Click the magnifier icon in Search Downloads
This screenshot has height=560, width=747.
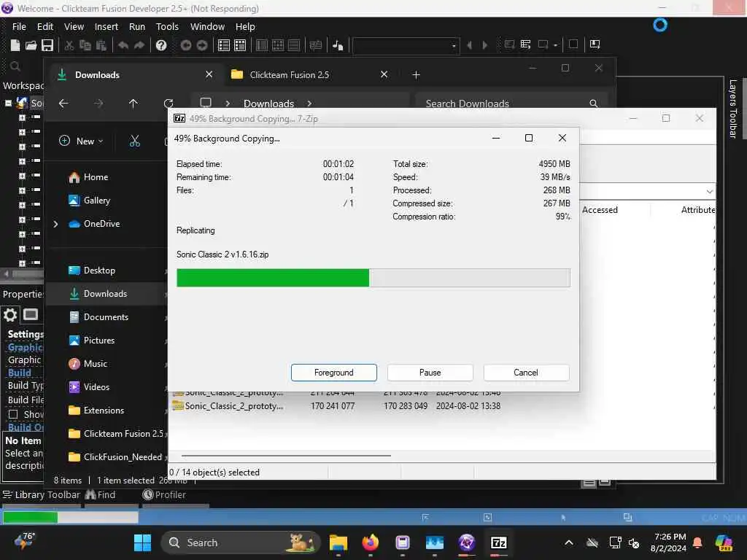tap(593, 104)
